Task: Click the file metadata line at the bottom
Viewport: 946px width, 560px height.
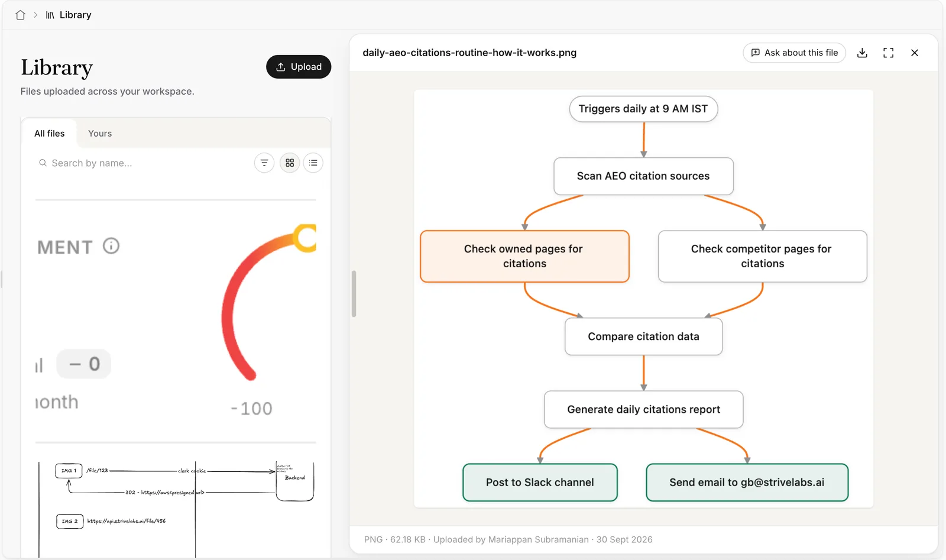Action: pos(508,539)
